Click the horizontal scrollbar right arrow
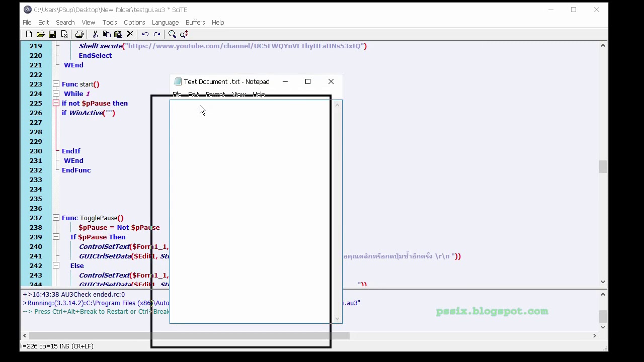The image size is (644, 362). pyautogui.click(x=594, y=335)
